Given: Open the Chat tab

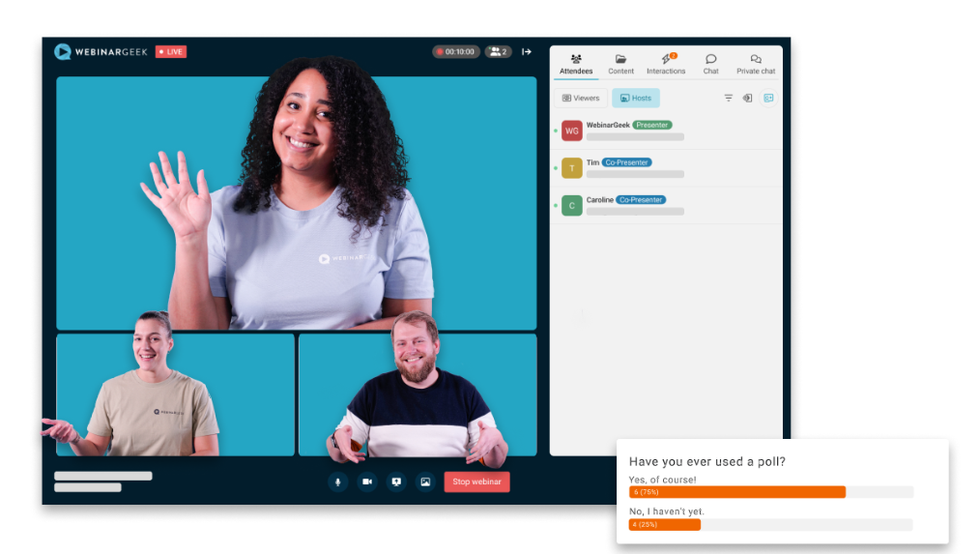Looking at the screenshot, I should 710,64.
